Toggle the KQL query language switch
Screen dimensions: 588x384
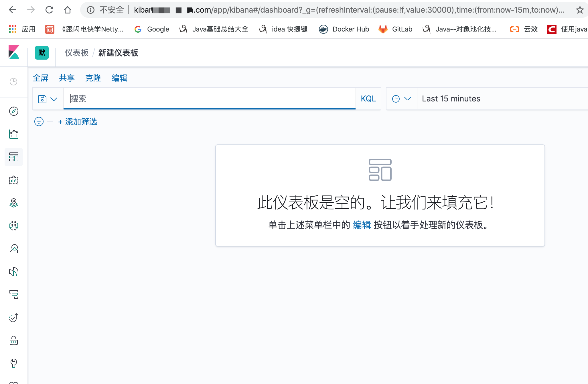point(368,99)
